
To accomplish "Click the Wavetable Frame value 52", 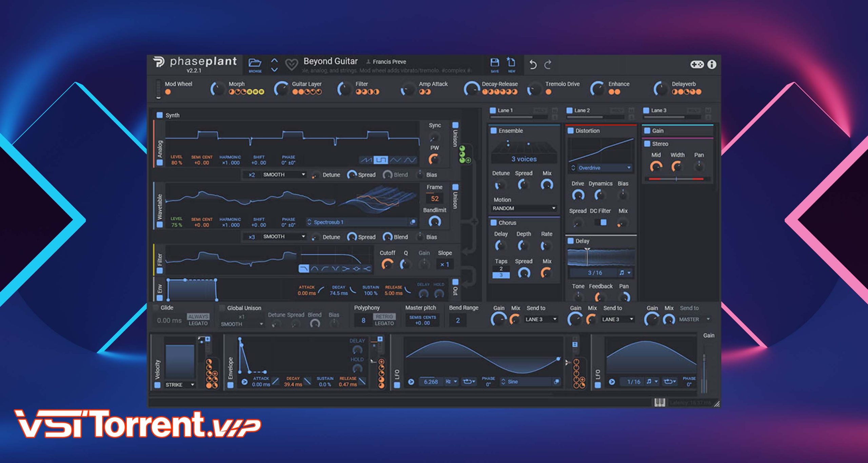I will click(435, 198).
